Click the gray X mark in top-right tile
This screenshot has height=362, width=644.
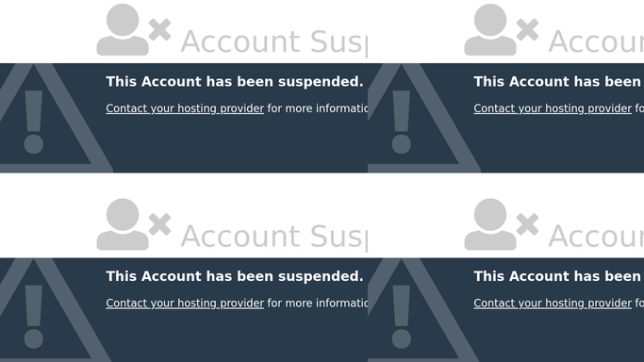(x=527, y=30)
